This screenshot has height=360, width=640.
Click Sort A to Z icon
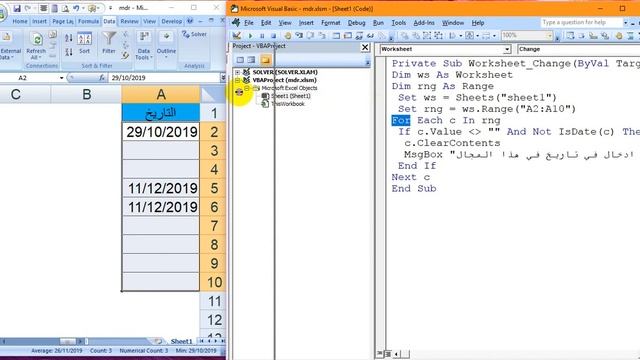[x=69, y=38]
